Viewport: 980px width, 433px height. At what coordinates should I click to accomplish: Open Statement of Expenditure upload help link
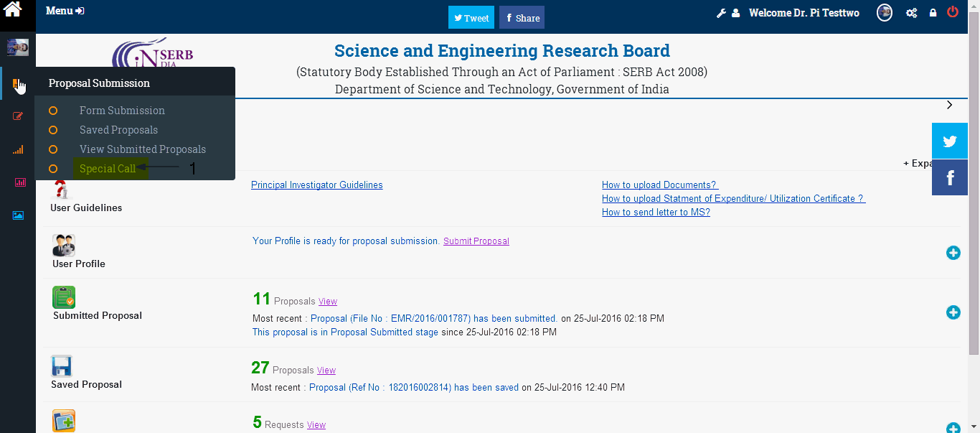pyautogui.click(x=734, y=199)
